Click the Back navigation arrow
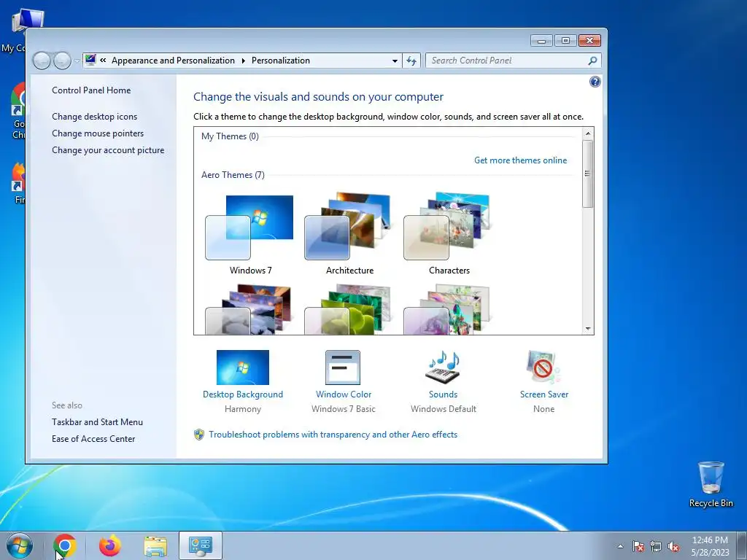This screenshot has width=747, height=560. [x=42, y=61]
